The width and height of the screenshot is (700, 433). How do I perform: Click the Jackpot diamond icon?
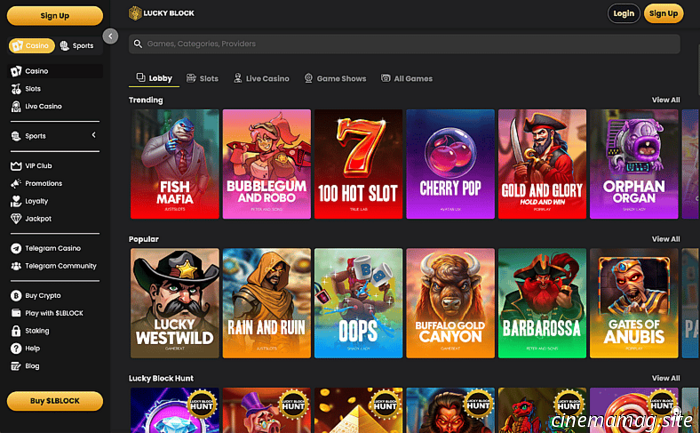pyautogui.click(x=16, y=218)
